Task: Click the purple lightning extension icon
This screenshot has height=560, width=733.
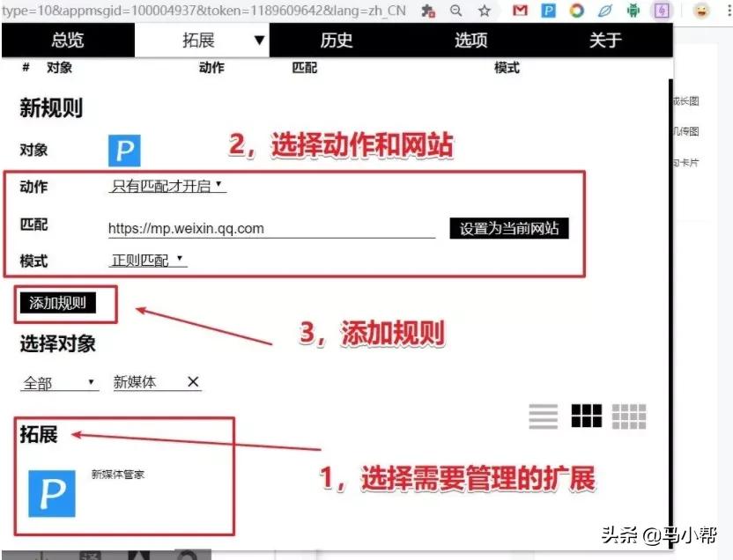Action: click(x=662, y=11)
